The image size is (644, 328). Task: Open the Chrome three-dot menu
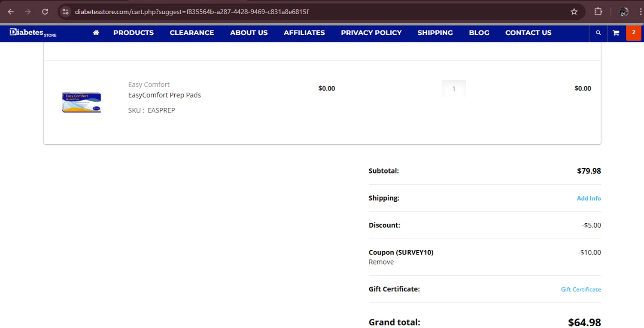click(640, 12)
